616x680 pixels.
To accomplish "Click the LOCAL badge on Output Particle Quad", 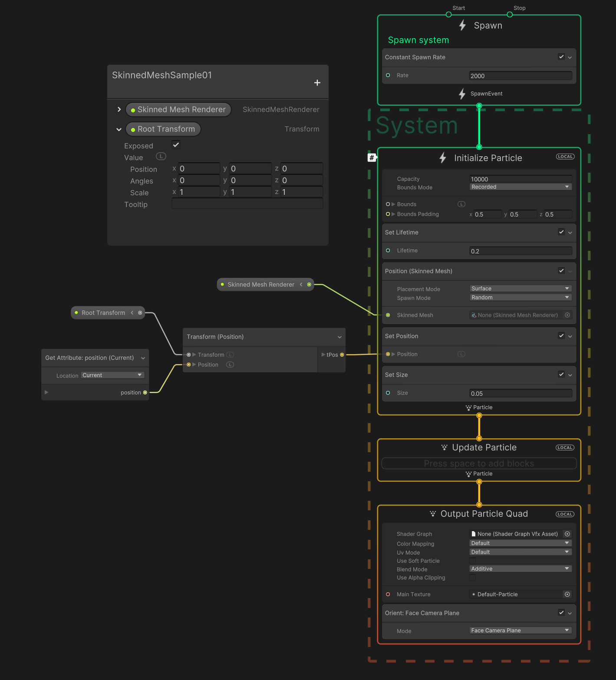I will click(x=564, y=514).
